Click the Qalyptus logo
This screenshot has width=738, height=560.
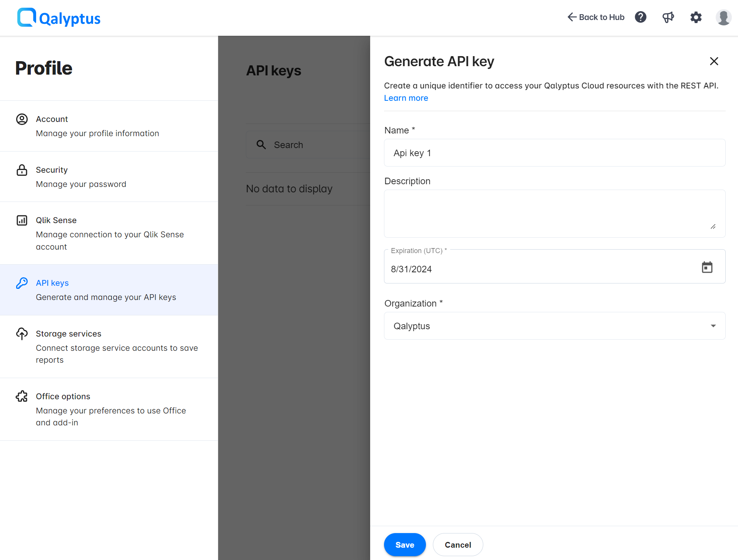click(x=58, y=17)
